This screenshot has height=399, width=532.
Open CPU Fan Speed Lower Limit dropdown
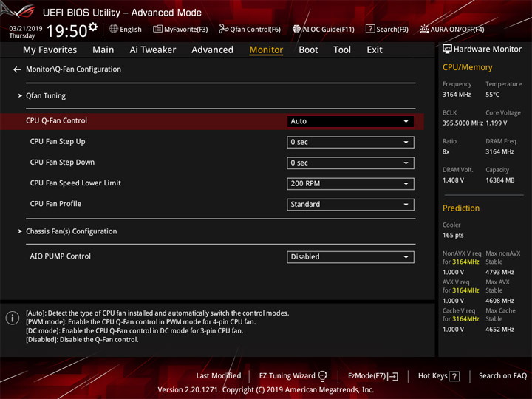pyautogui.click(x=350, y=183)
